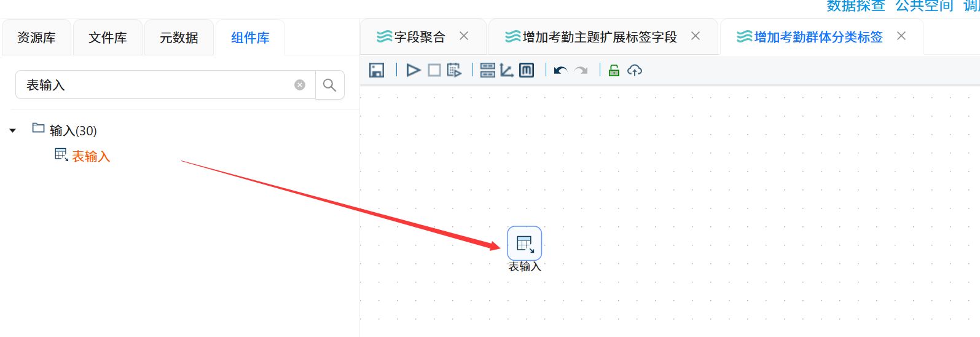The height and width of the screenshot is (337, 980).
Task: Switch to the 文件库 tab
Action: tap(108, 38)
